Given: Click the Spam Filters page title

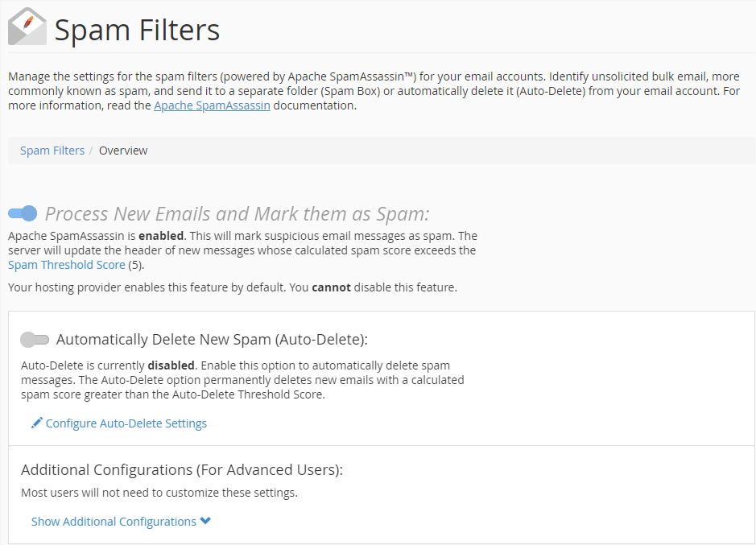Looking at the screenshot, I should (x=137, y=31).
